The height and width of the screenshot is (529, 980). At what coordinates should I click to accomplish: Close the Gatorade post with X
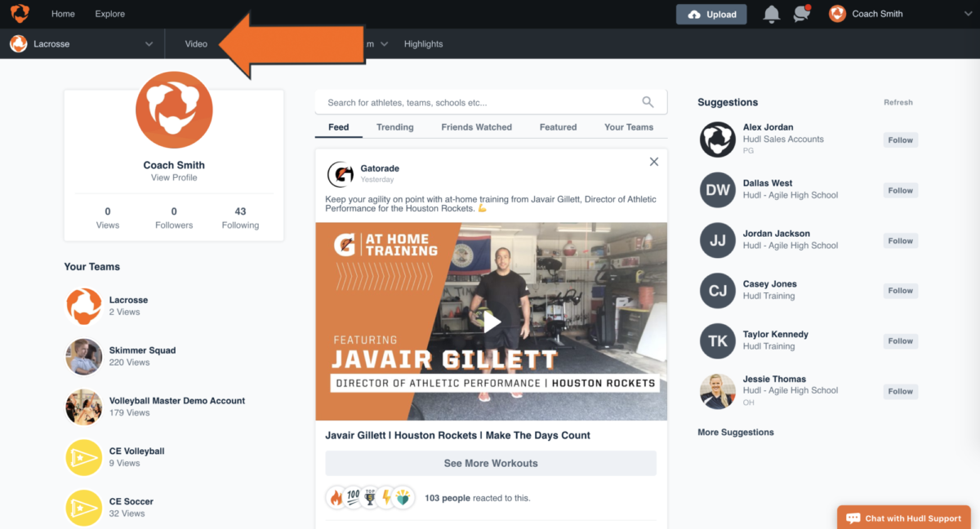point(653,162)
